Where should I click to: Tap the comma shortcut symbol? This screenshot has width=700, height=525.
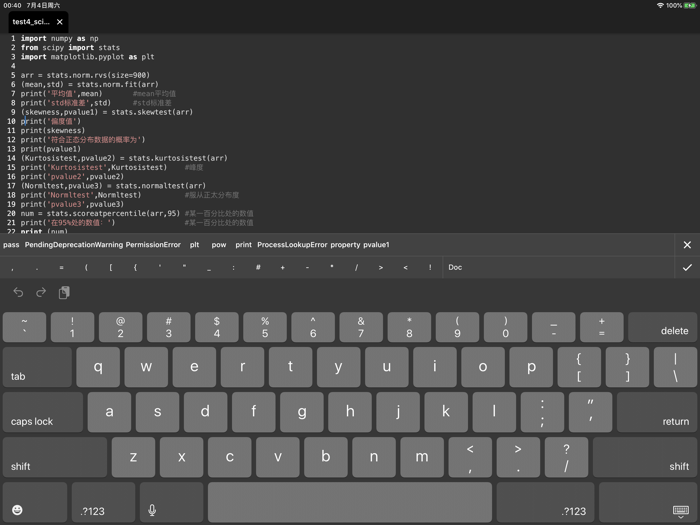[x=12, y=267]
